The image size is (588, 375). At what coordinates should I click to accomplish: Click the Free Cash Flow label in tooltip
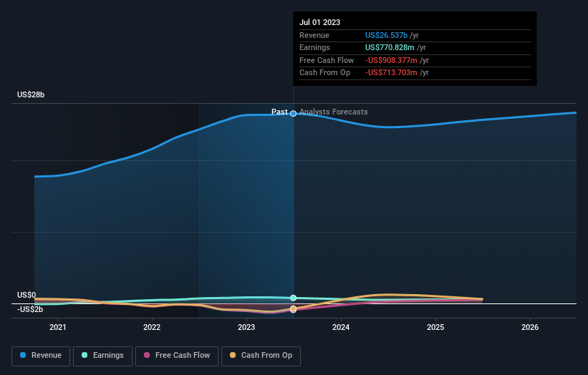(327, 60)
